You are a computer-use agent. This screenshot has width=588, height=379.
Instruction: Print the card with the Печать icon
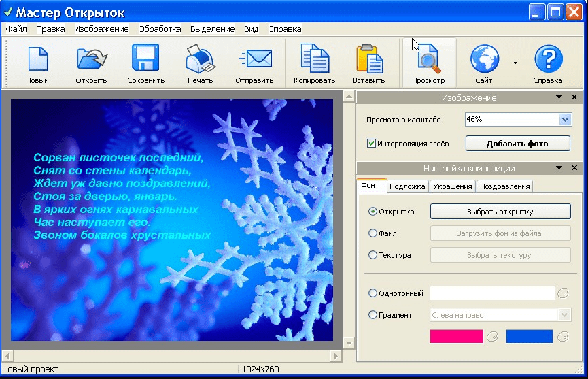[200, 60]
